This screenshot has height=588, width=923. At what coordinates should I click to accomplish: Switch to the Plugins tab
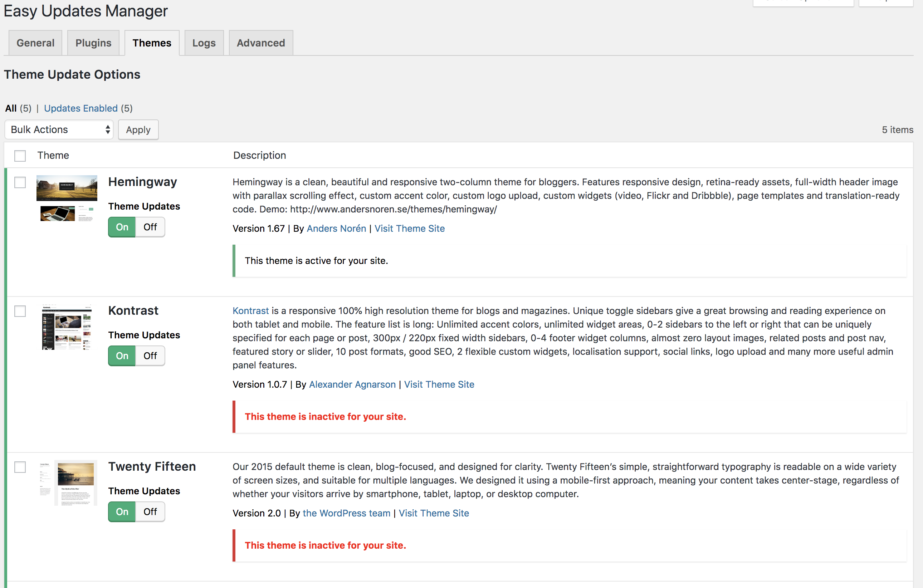(x=93, y=43)
